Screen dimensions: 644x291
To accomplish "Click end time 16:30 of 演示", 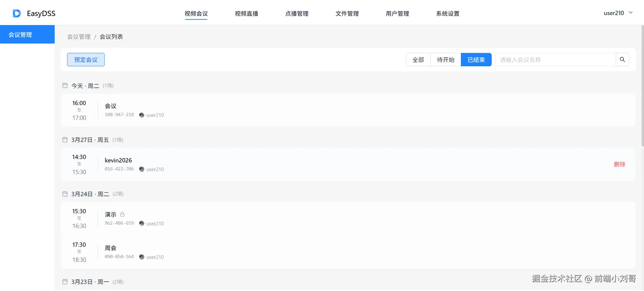I will click(79, 226).
